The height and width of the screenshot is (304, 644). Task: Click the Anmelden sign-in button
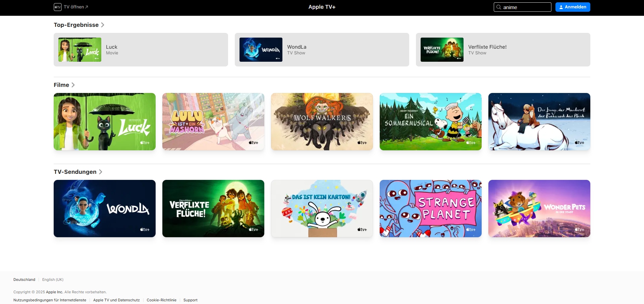(573, 7)
